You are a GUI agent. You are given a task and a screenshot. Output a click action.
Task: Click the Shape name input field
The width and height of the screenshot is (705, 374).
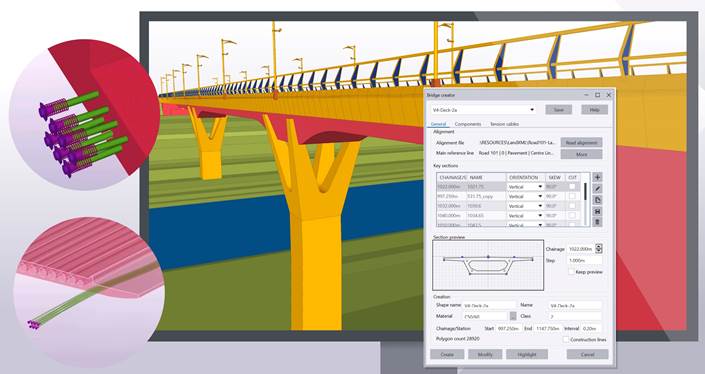(489, 305)
